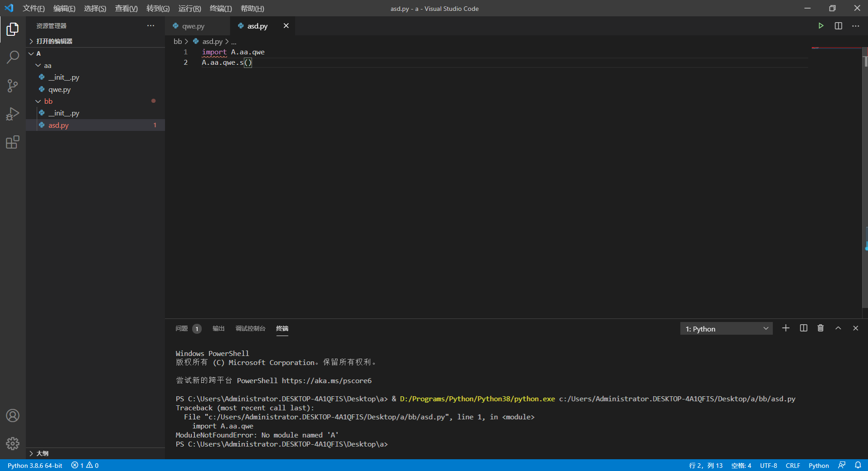
Task: Open the 输出 (Output) panel tab
Action: tap(218, 328)
